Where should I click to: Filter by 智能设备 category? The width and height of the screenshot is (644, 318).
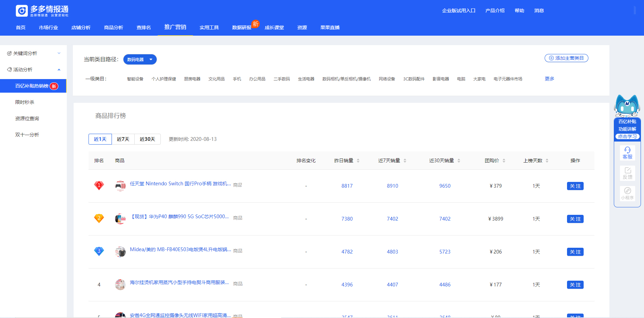[135, 79]
